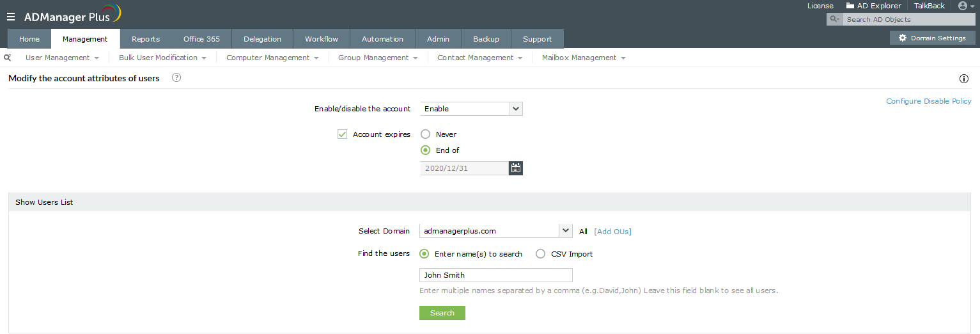Open the Delegation tab
980x334 pixels.
[262, 39]
